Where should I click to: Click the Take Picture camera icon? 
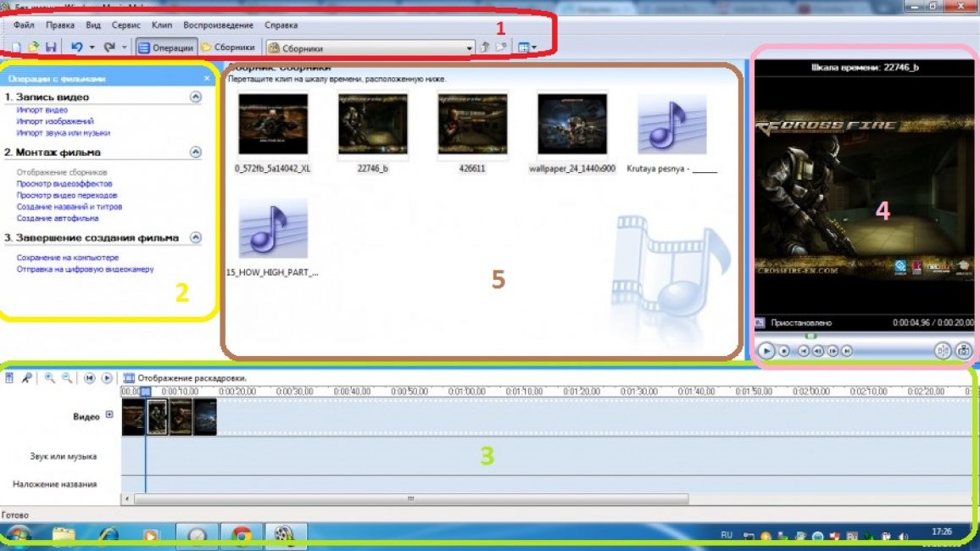pos(963,351)
